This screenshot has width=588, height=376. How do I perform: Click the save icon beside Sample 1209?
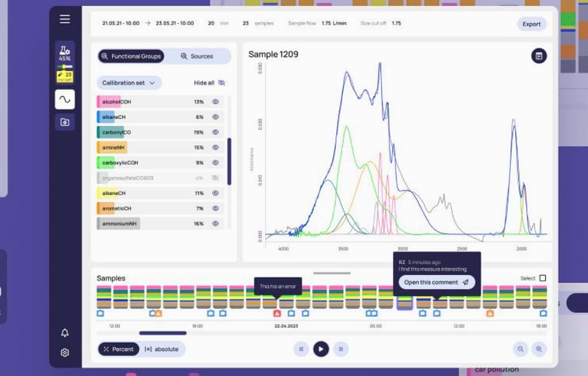(539, 56)
